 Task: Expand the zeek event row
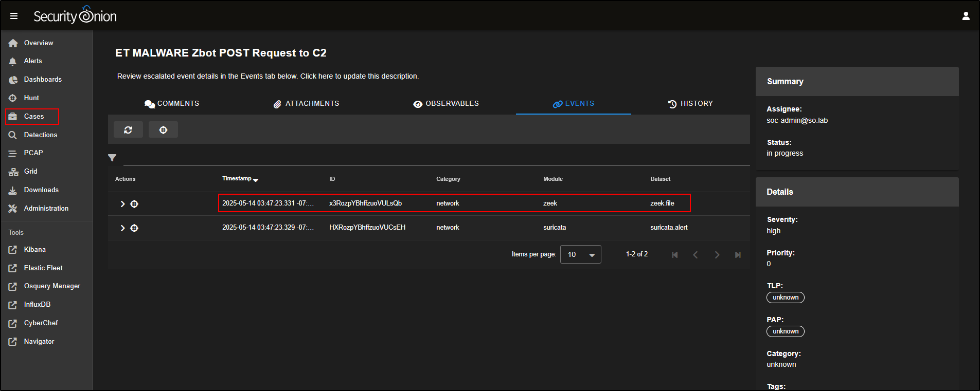(122, 204)
